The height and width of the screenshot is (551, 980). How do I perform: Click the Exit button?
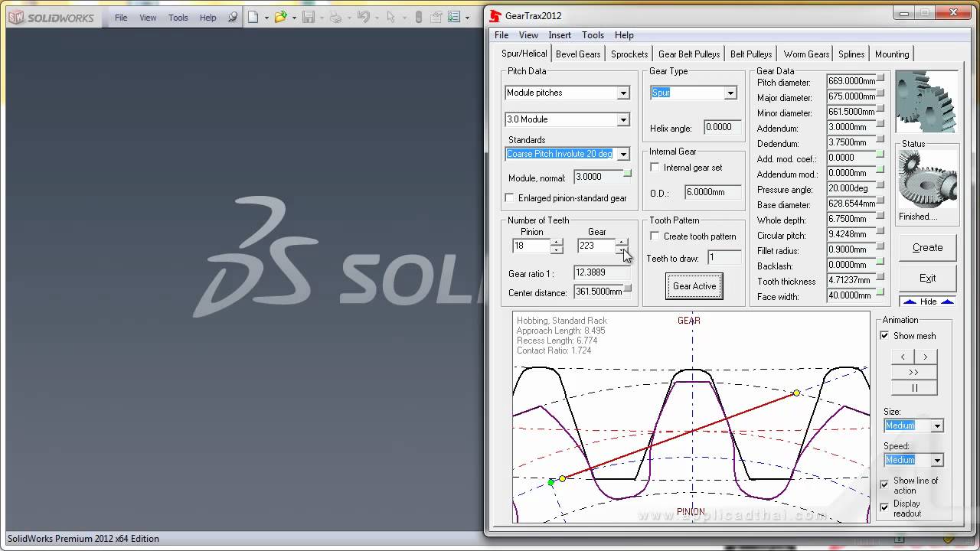(927, 279)
